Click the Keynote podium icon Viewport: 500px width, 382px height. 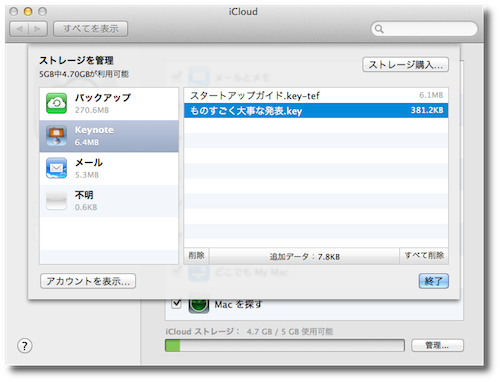[56, 135]
